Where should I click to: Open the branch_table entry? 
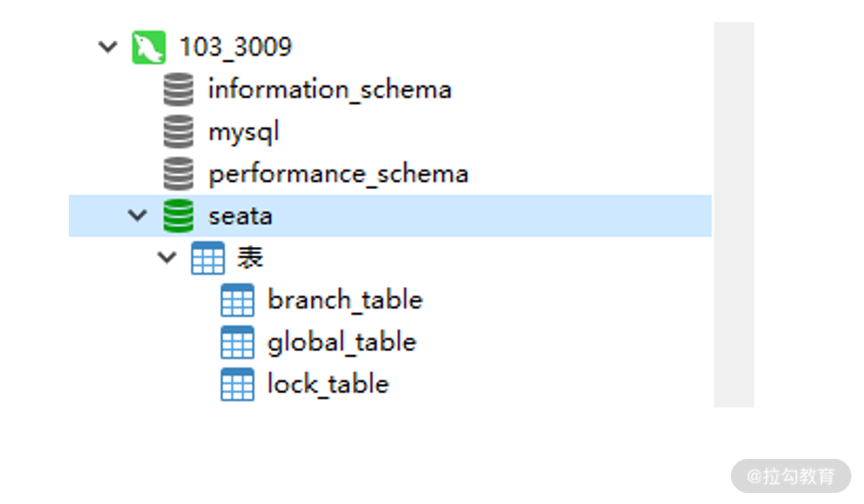(x=345, y=301)
